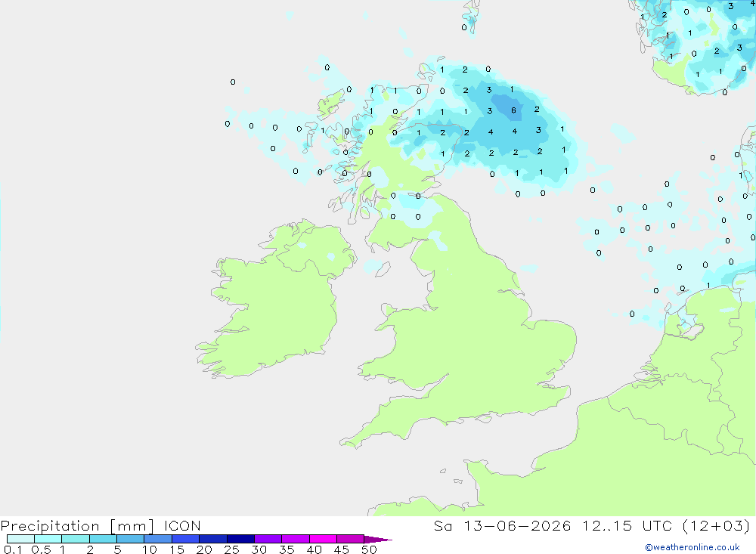The height and width of the screenshot is (554, 756).
Task: Select the 0.5–1 mm legend color swatch
Action: point(48,539)
